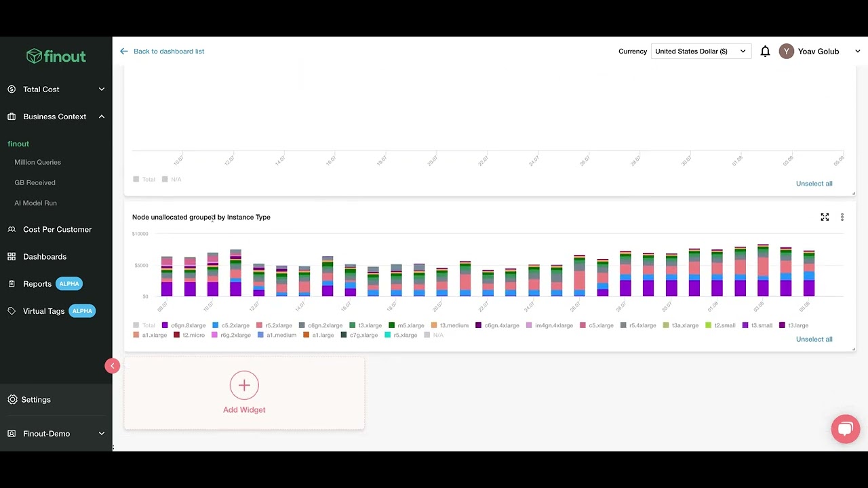Collapse Business Context chevron

coord(102,117)
